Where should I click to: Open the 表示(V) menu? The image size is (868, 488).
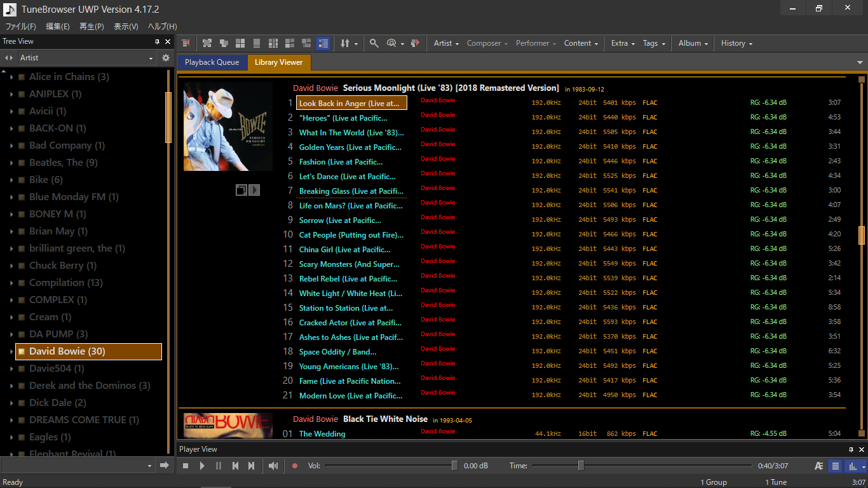(126, 27)
